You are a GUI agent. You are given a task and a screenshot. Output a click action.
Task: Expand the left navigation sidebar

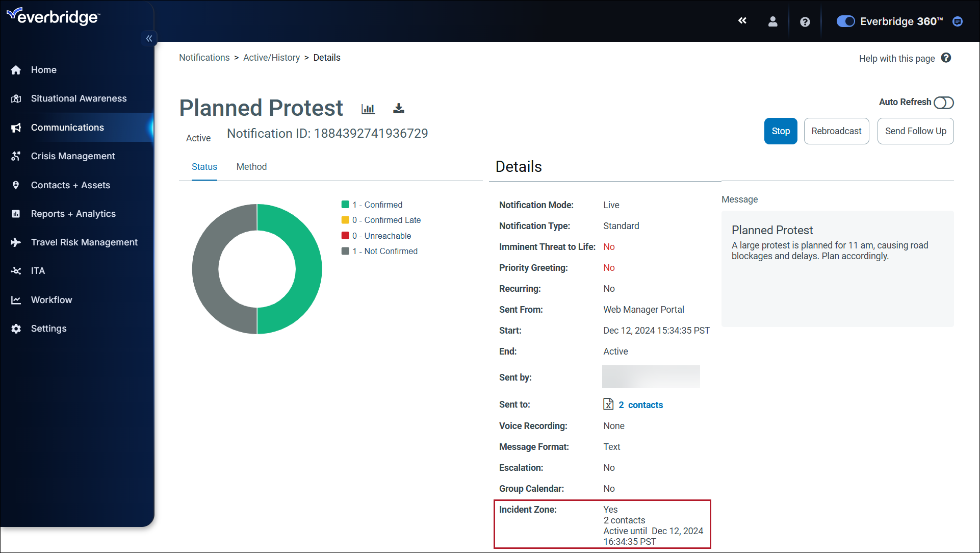149,38
